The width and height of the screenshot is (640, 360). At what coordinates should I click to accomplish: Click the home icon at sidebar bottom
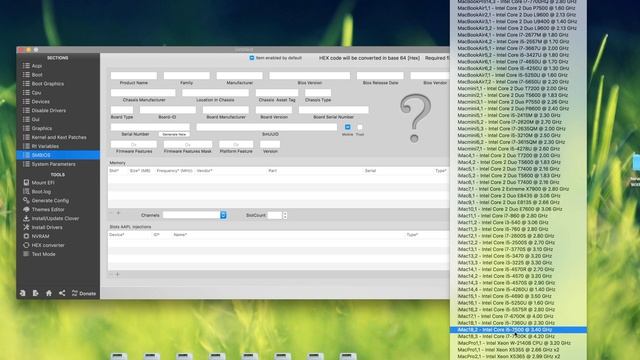pos(49,293)
